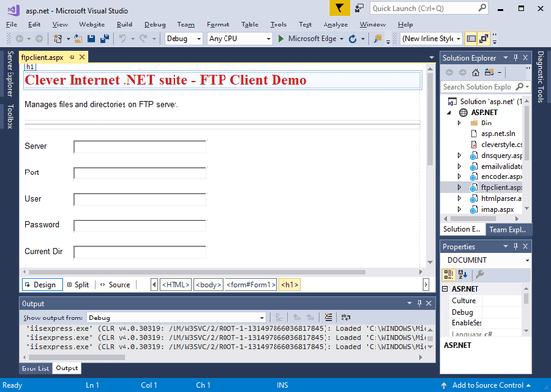Pin the Output panel with the pushpin
The height and width of the screenshot is (392, 551).
(x=420, y=303)
